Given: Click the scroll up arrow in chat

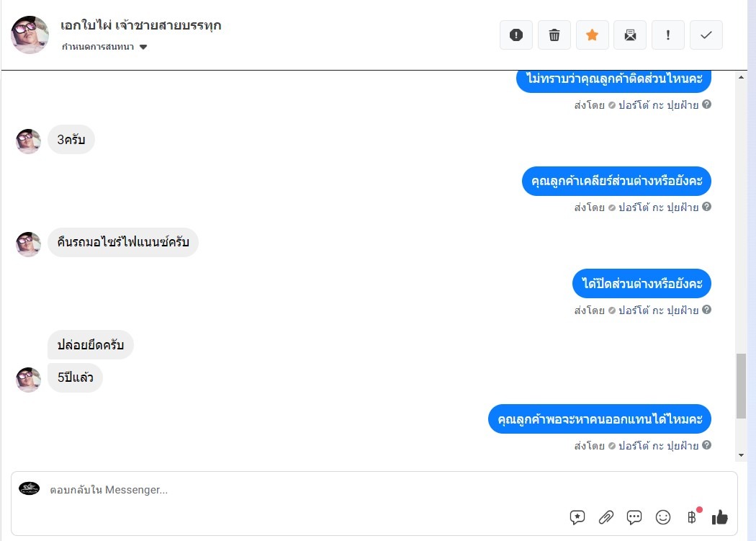Looking at the screenshot, I should [x=741, y=77].
